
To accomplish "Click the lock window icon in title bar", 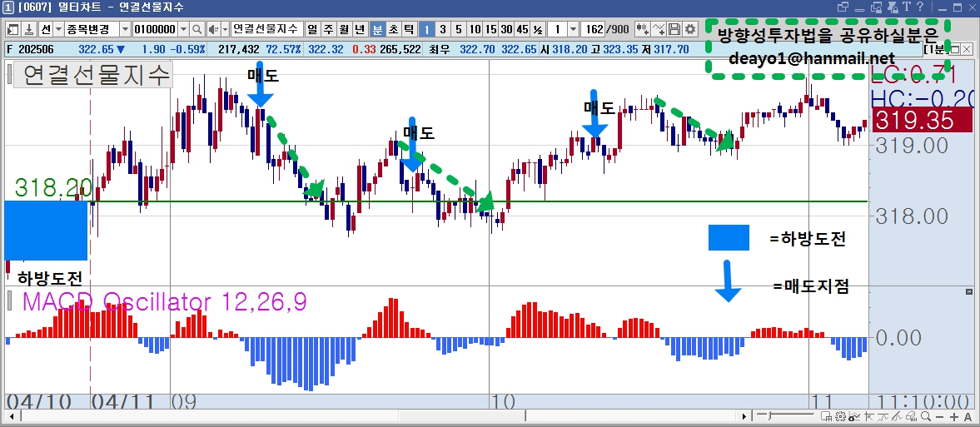I will coord(876,7).
